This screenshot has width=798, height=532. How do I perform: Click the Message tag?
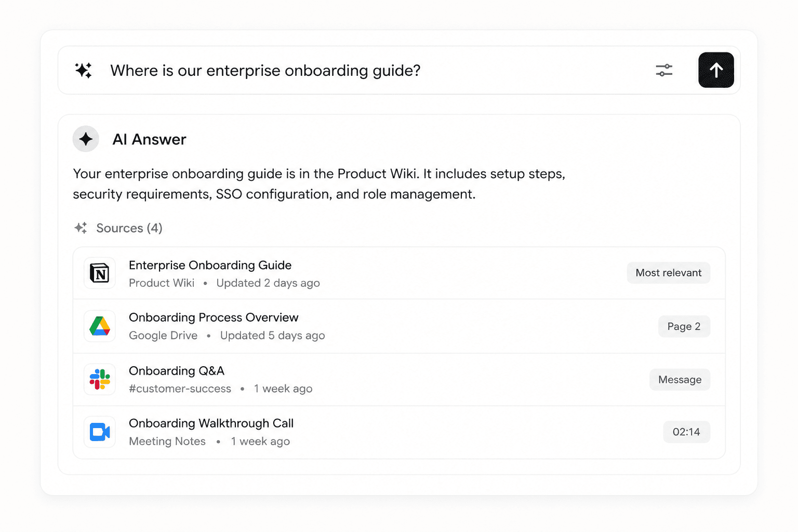[680, 380]
